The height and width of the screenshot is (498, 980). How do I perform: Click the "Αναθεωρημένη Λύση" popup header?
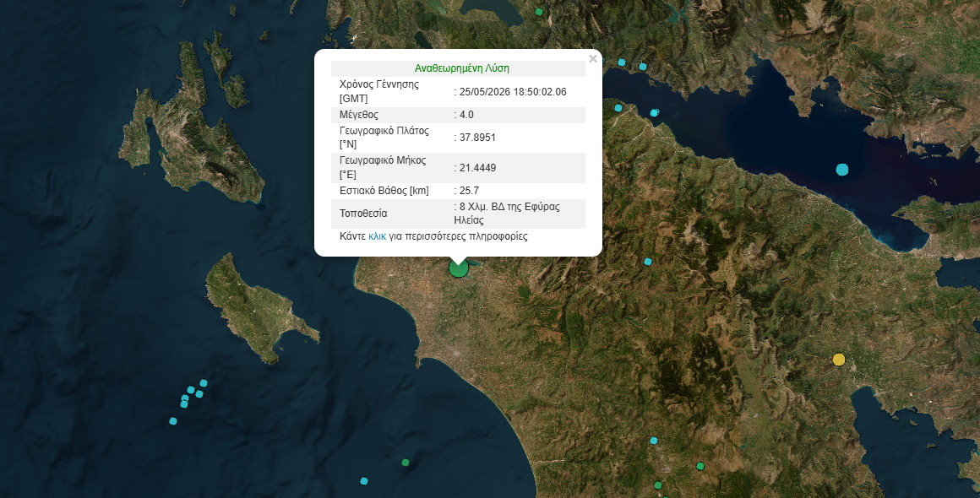(462, 68)
